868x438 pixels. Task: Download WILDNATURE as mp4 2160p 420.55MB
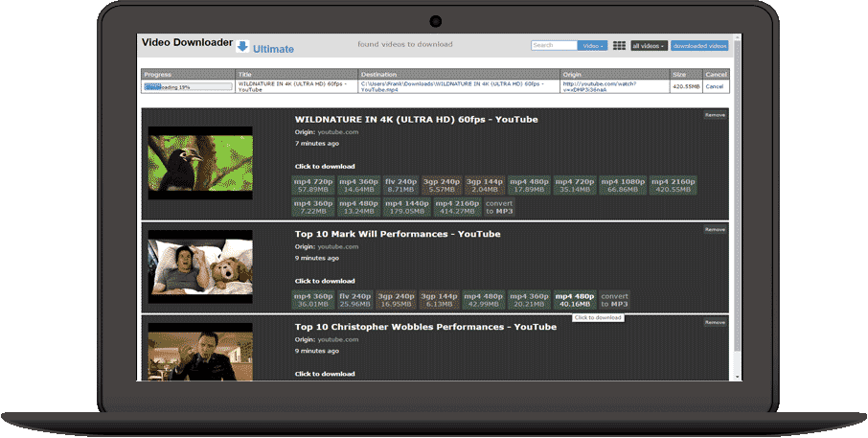coord(673,185)
